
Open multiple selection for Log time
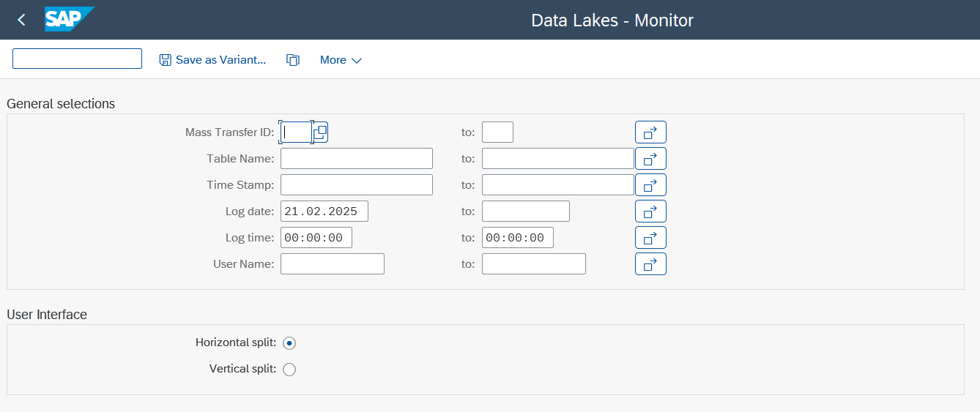click(x=650, y=238)
